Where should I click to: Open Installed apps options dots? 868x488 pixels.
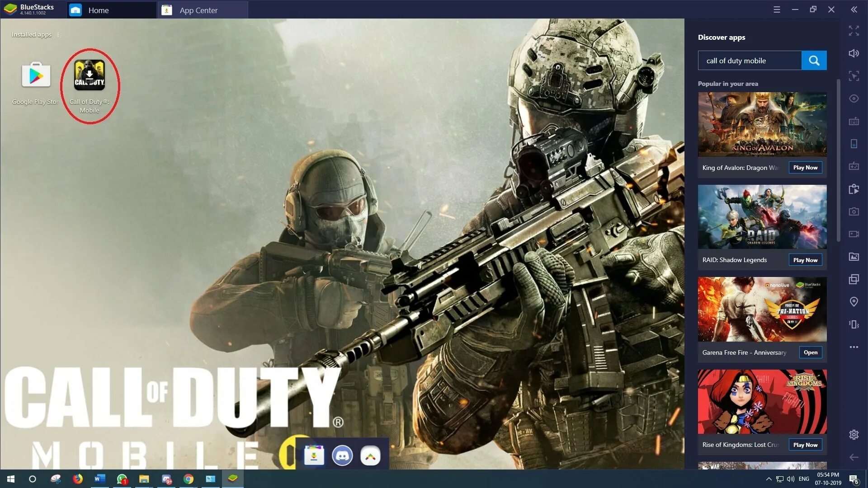58,35
